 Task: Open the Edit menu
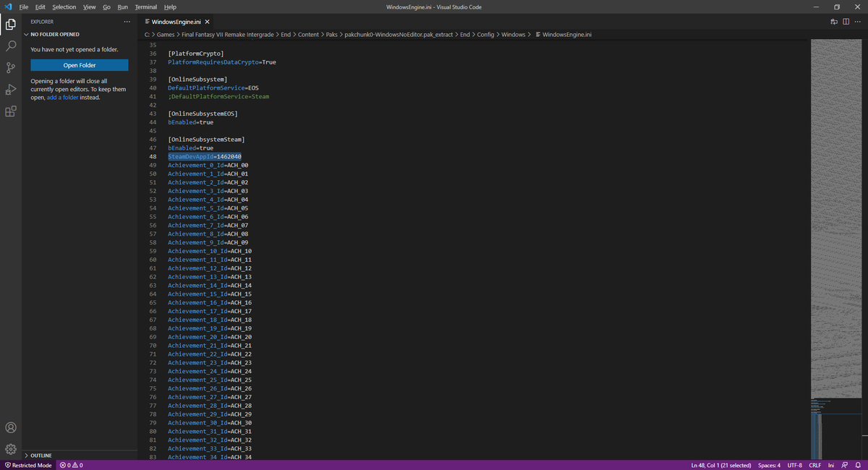40,7
